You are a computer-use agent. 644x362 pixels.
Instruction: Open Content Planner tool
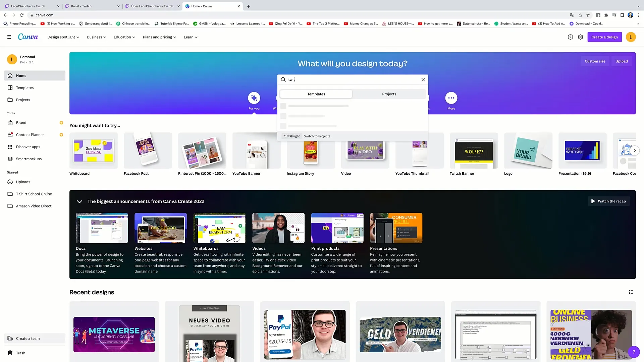coord(30,134)
